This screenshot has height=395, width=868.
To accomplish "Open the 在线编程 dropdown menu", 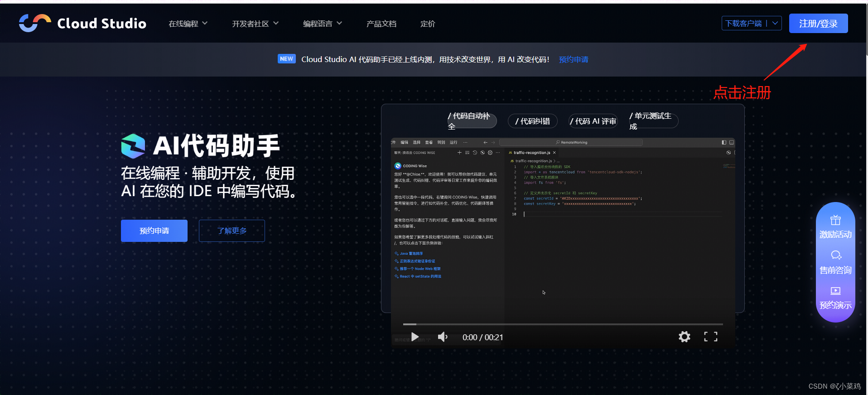I will (x=188, y=24).
